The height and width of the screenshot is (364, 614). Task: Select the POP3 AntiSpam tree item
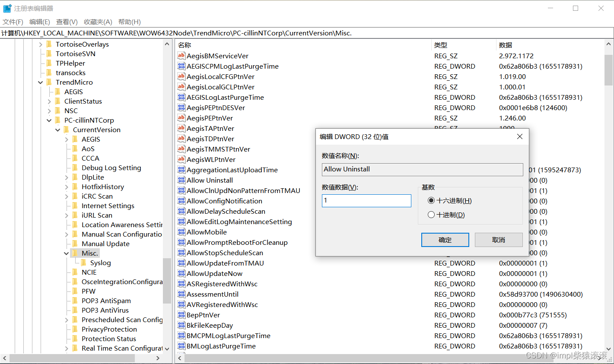coord(106,301)
